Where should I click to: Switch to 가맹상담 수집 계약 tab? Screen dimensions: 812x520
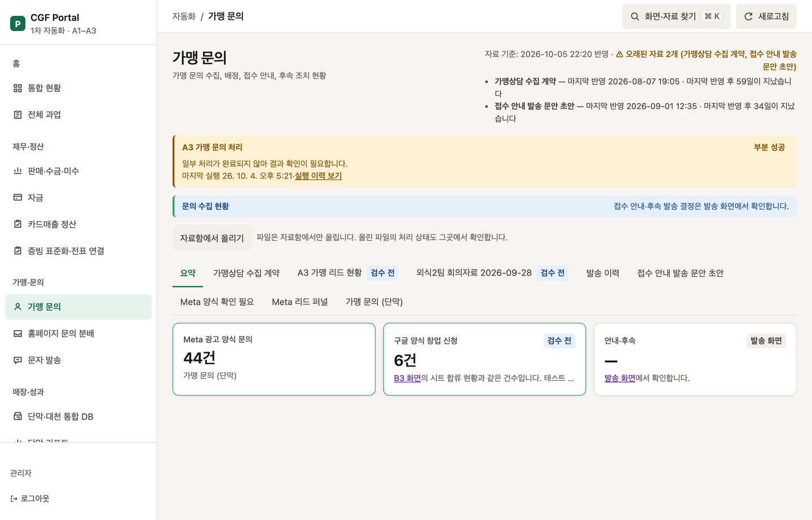(246, 273)
